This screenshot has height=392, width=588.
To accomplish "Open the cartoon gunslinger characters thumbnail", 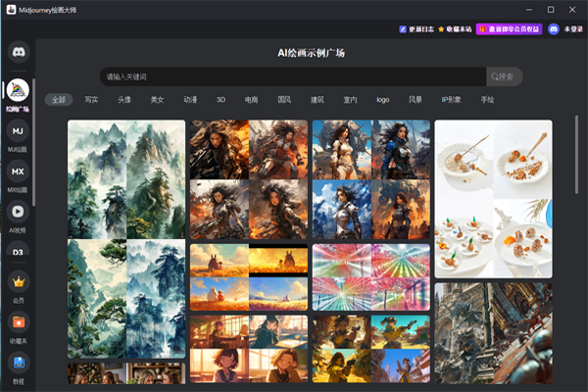I will [x=371, y=349].
